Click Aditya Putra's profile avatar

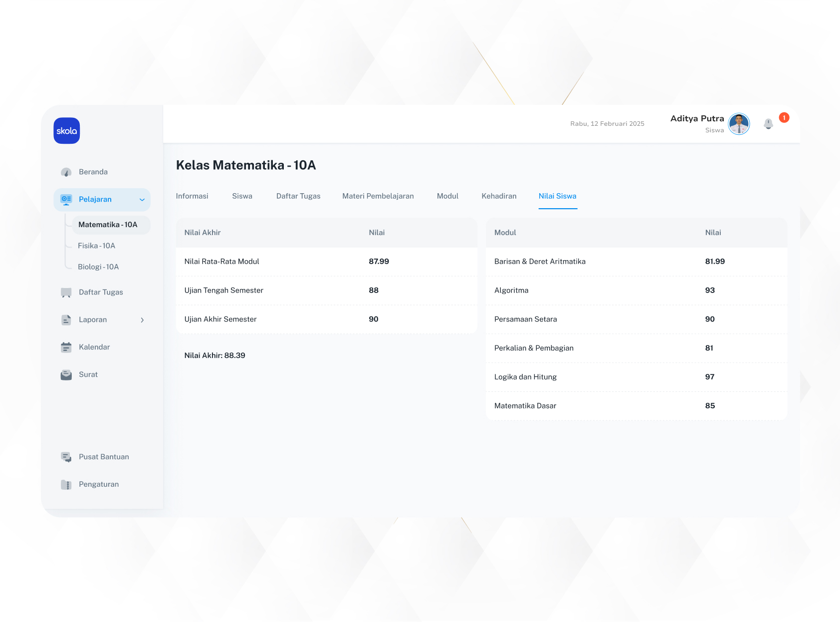click(739, 124)
